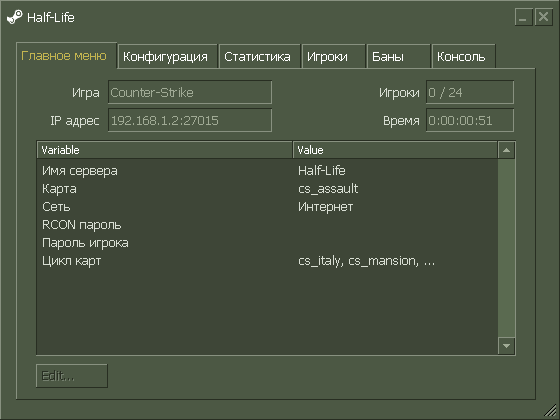Viewport: 560px width, 420px height.
Task: Select the Карта row
Action: [x=267, y=189]
